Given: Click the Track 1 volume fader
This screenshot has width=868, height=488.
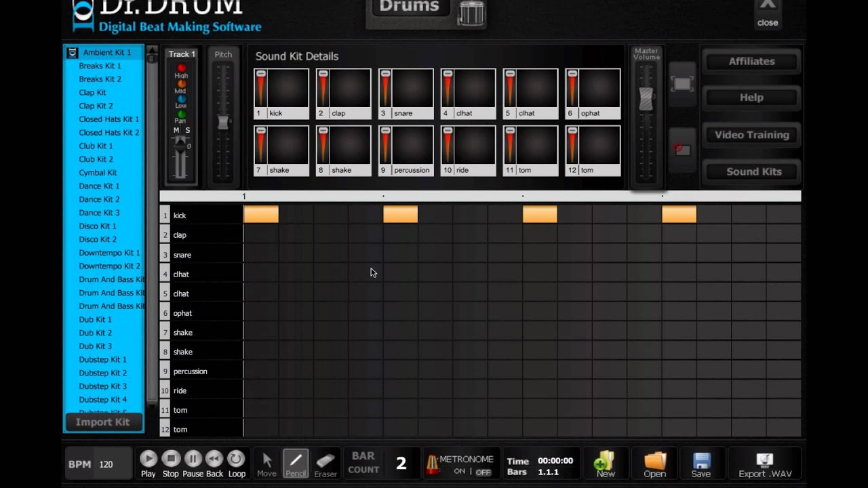Looking at the screenshot, I should point(180,144).
